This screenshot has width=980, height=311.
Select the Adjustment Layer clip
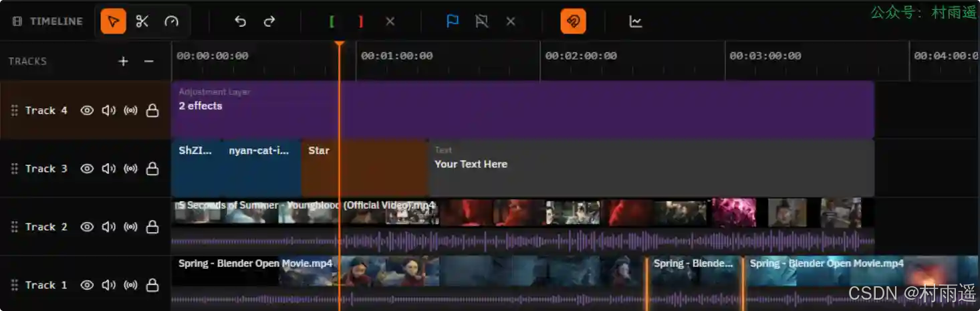(521, 110)
